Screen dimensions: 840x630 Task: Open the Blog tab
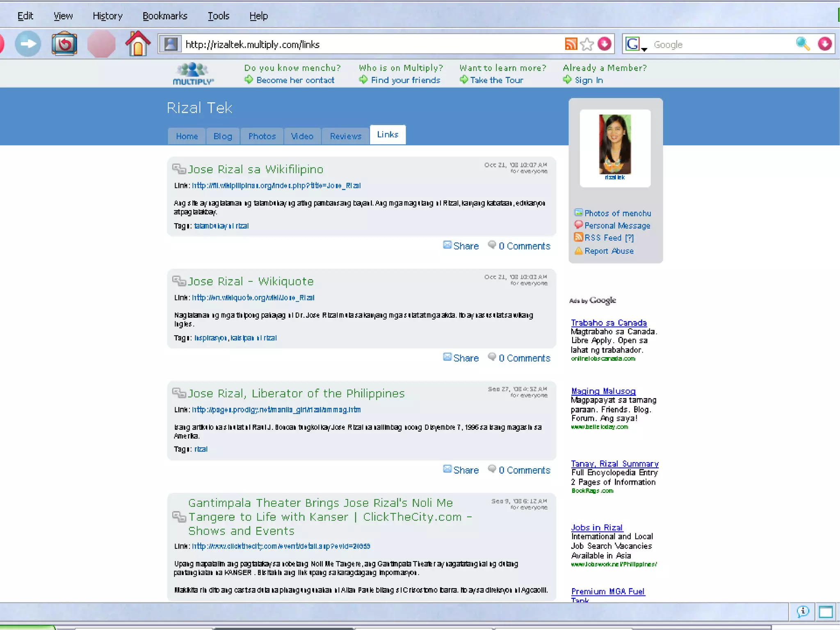(223, 136)
